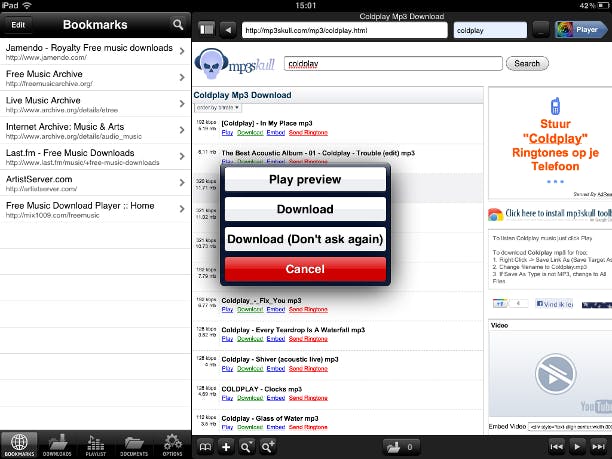
Task: Choose Download in the popup
Action: pos(305,209)
